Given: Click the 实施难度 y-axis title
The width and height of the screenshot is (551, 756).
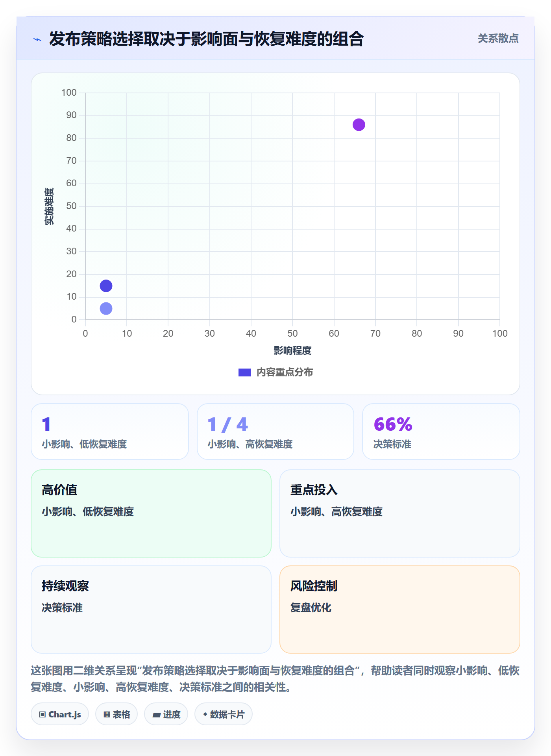Looking at the screenshot, I should (49, 206).
